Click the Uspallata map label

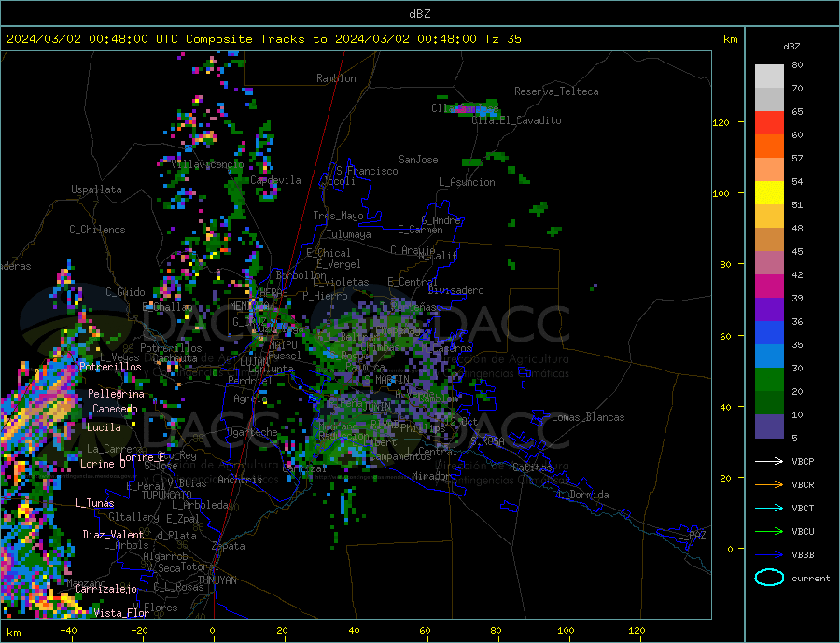click(96, 189)
